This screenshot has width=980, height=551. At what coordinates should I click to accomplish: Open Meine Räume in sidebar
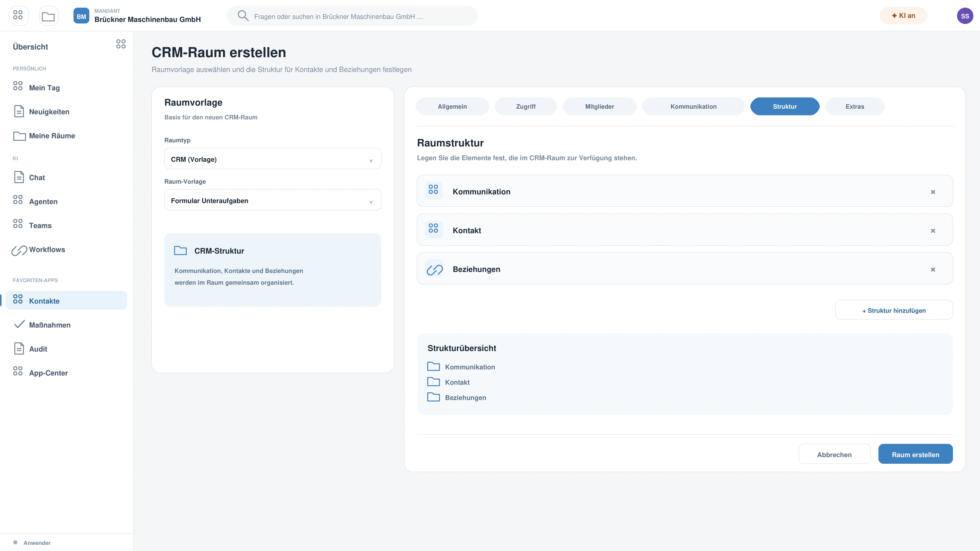pyautogui.click(x=66, y=136)
